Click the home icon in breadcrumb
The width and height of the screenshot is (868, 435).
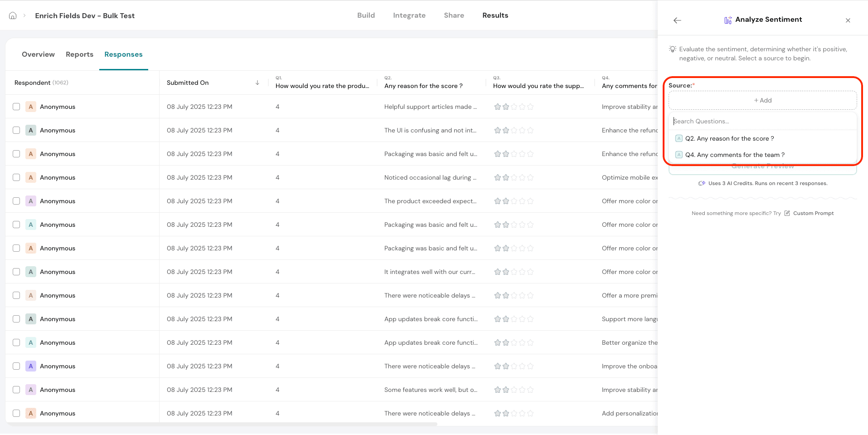(x=13, y=15)
